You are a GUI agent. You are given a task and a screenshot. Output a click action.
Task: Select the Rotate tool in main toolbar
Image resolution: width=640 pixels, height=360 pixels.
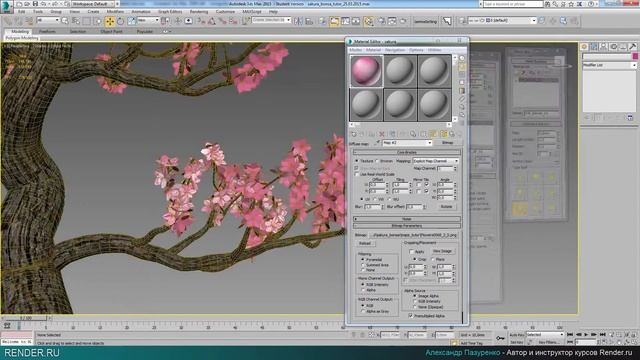pyautogui.click(x=120, y=21)
